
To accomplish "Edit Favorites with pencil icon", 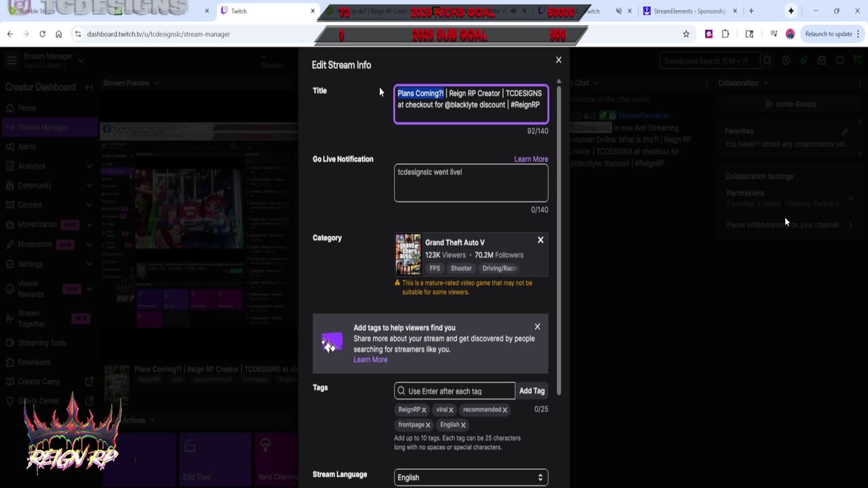I will (845, 131).
